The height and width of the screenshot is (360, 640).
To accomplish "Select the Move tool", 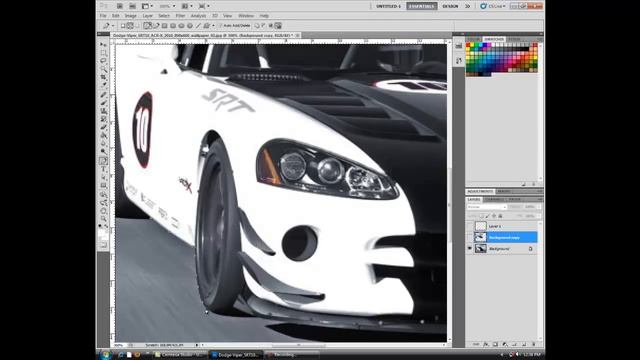I will pyautogui.click(x=103, y=44).
